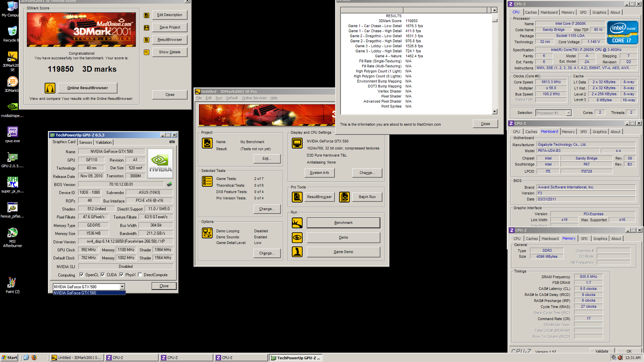Click the Save Project disk icon
Viewport: 644px width, 362px height.
(x=147, y=27)
